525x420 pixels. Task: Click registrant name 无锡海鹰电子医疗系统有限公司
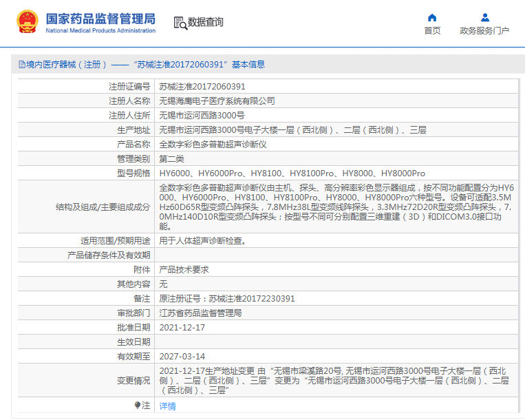[217, 101]
